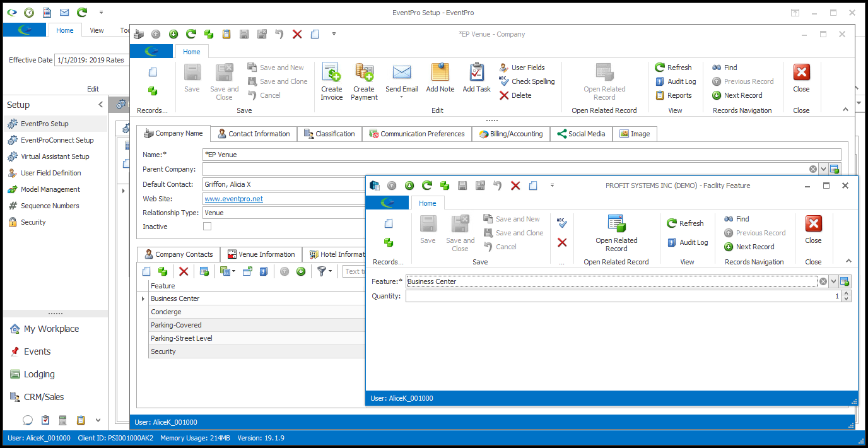Viewport: 868px width, 448px height.
Task: Open the Feature field dropdown arrow
Action: tap(833, 281)
